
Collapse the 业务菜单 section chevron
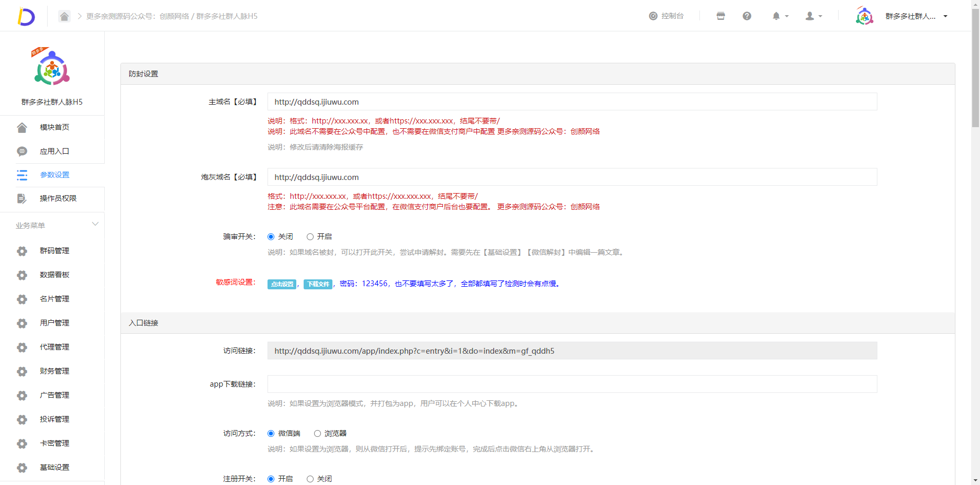click(95, 224)
